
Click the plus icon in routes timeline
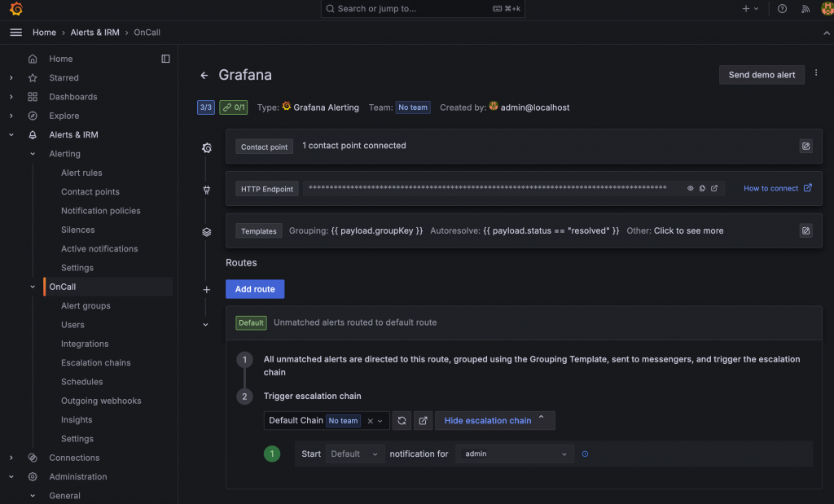click(206, 290)
